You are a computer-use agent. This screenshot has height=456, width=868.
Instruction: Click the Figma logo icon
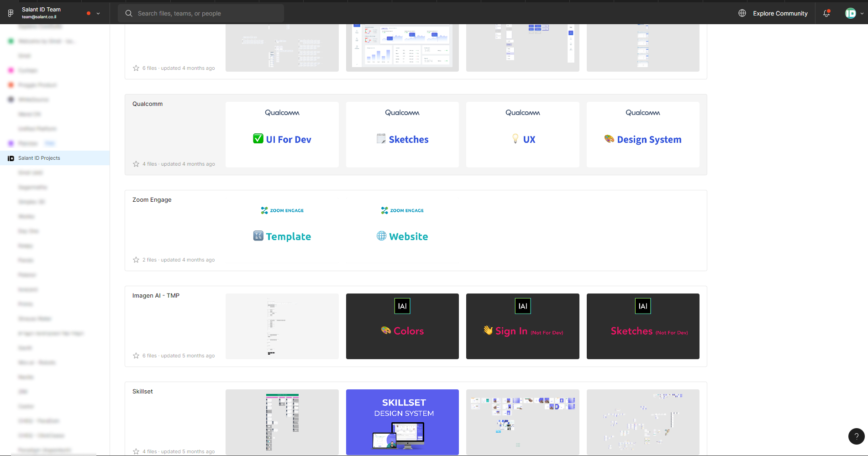11,13
